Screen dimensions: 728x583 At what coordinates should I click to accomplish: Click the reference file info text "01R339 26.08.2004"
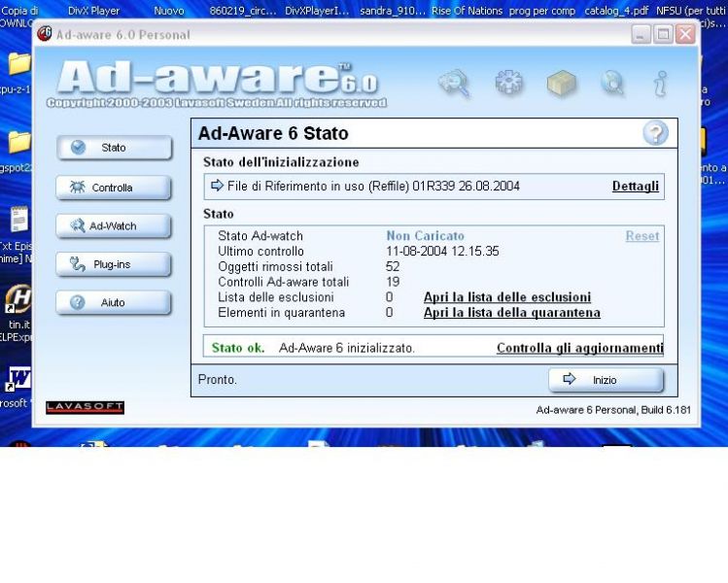(467, 187)
